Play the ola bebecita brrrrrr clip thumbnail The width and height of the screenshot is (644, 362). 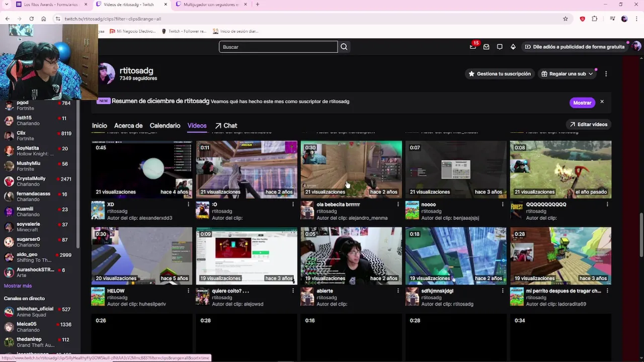351,169
